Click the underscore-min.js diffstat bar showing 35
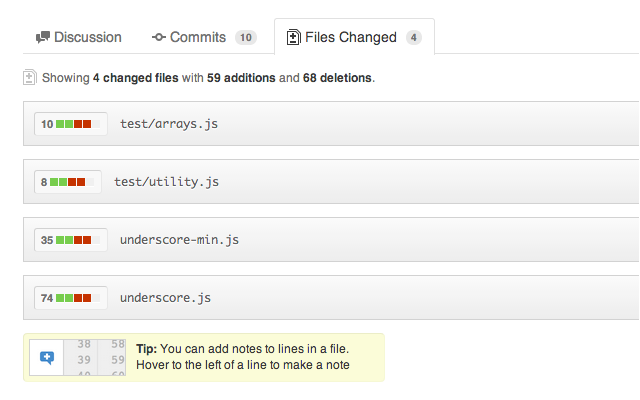The height and width of the screenshot is (400, 640). click(69, 240)
